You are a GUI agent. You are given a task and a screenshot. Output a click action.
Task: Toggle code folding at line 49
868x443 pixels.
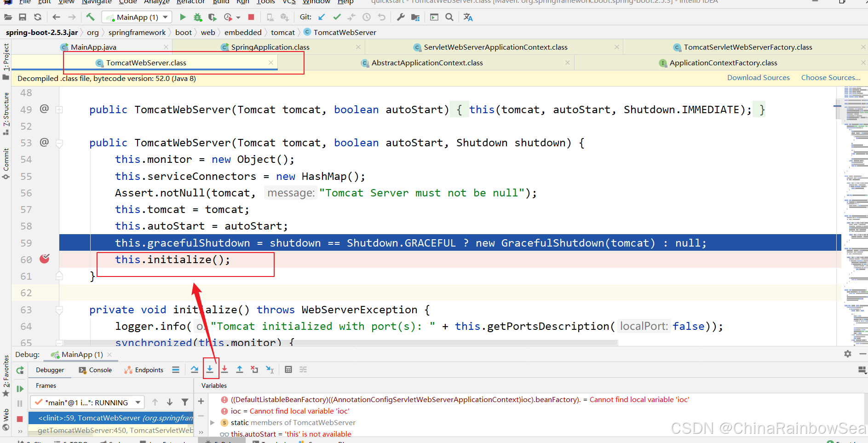coord(59,110)
